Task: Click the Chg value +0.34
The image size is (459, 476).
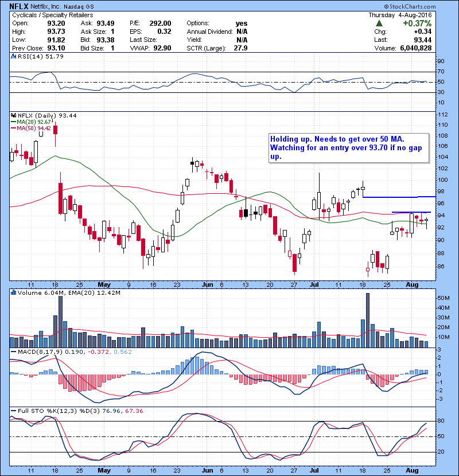Action: click(422, 32)
